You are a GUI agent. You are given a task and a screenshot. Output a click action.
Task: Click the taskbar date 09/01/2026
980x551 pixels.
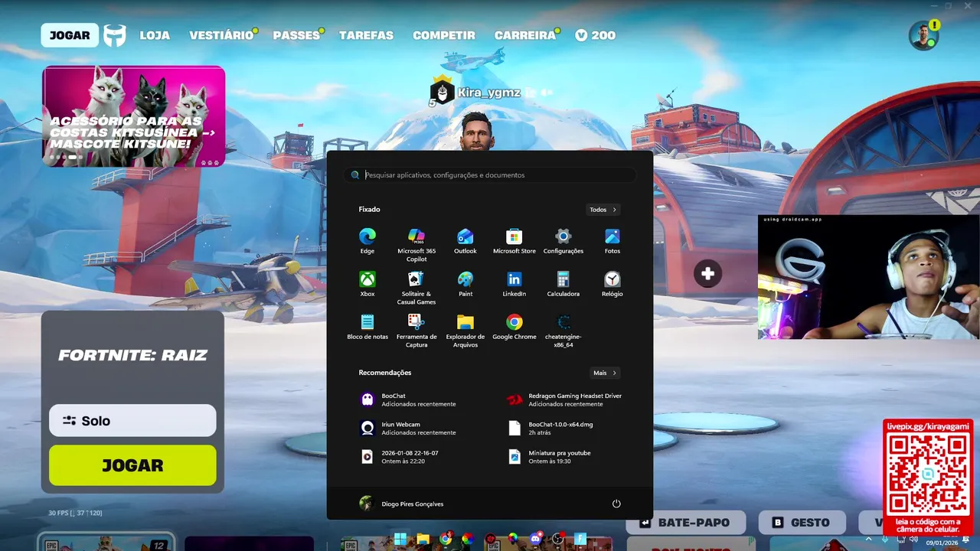coord(942,543)
